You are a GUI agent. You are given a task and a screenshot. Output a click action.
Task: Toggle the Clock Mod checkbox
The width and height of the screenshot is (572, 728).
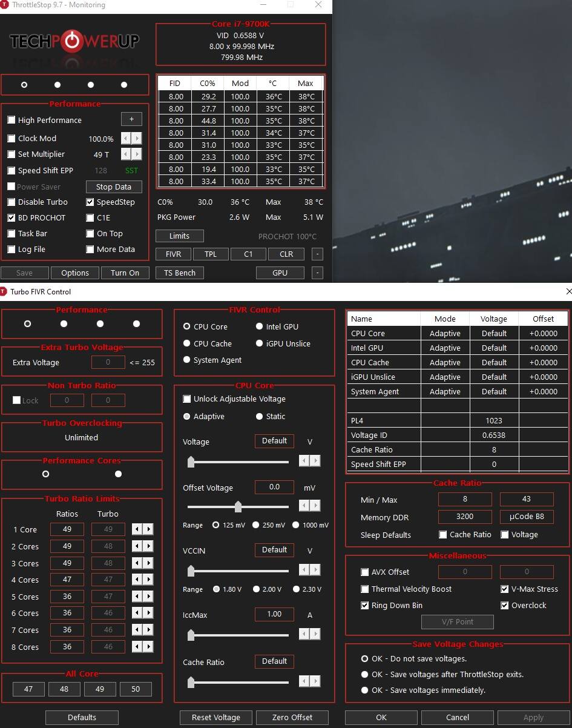pyautogui.click(x=12, y=138)
